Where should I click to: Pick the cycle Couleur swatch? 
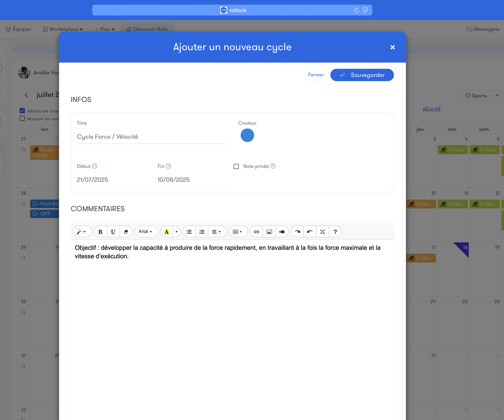247,135
